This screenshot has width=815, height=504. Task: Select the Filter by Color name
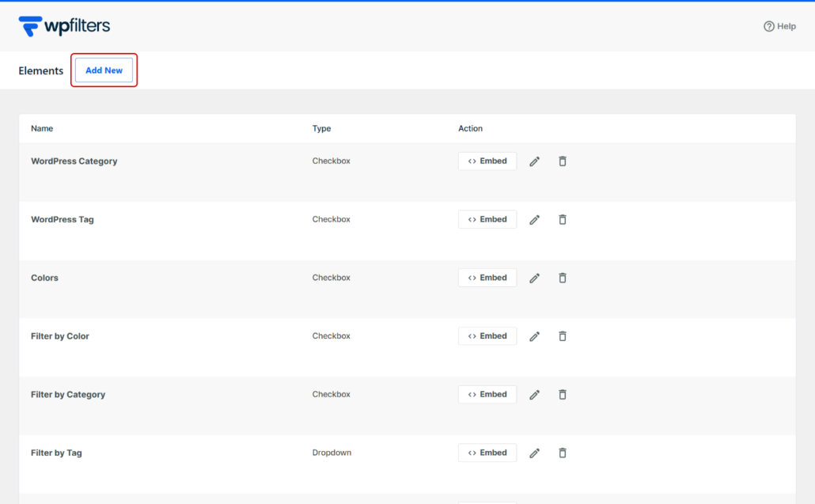[60, 336]
